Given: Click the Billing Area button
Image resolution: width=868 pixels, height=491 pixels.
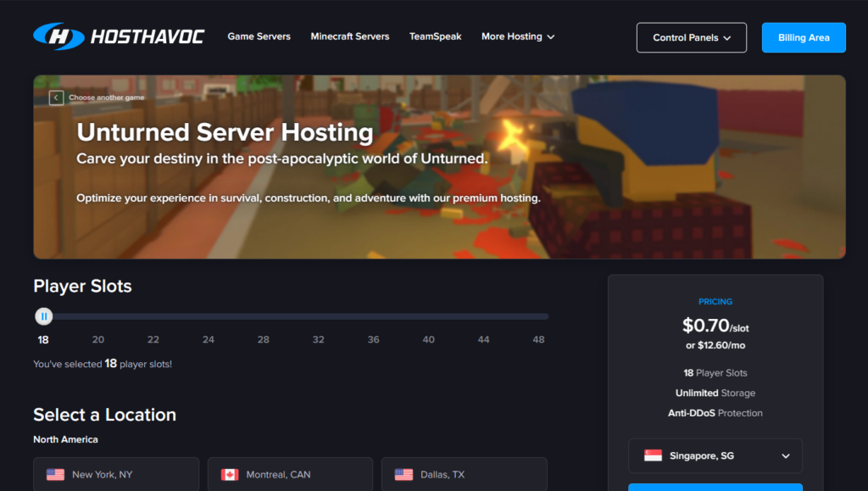Looking at the screenshot, I should pyautogui.click(x=804, y=37).
